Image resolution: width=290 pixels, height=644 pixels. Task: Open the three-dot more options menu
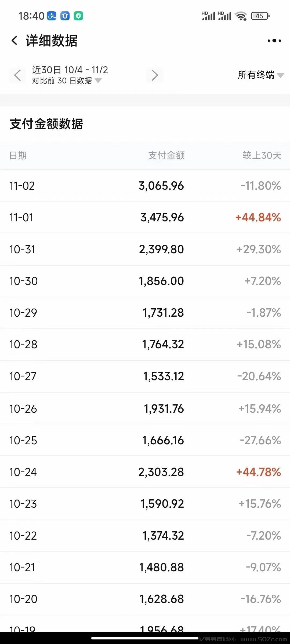click(274, 41)
